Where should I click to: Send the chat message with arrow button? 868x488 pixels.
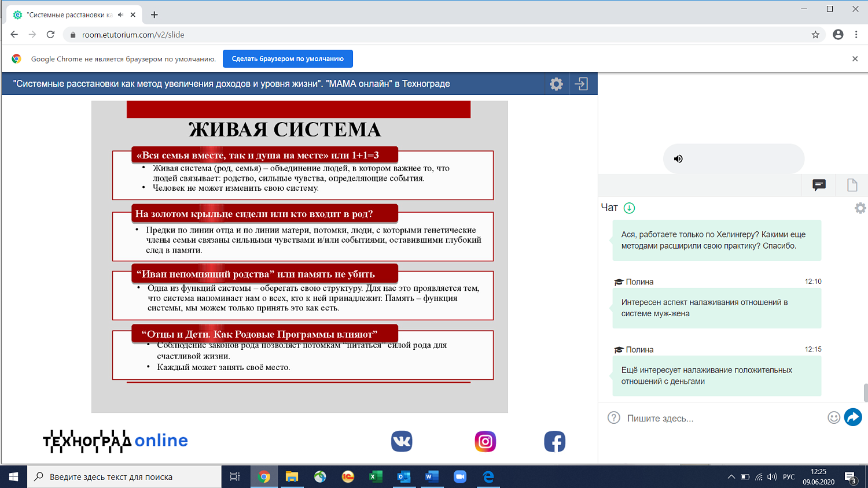853,417
